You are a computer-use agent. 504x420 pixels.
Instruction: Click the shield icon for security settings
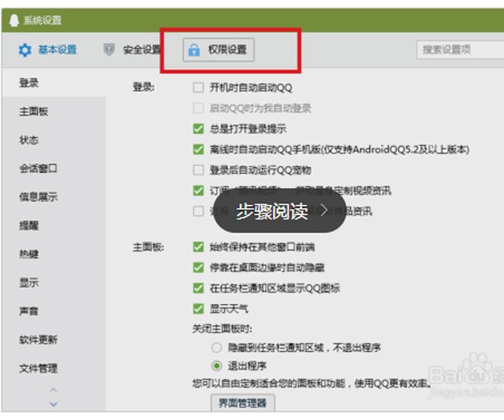coord(109,50)
